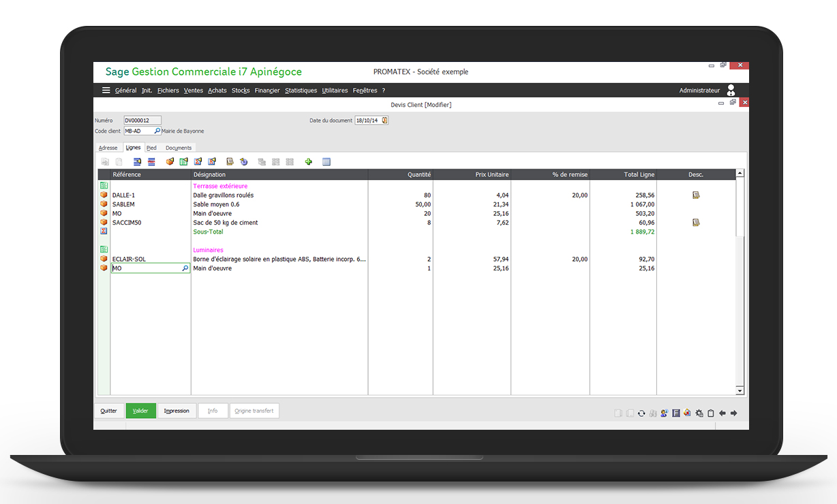
Task: Select the ECLAIR-SOL reference cell
Action: (151, 259)
